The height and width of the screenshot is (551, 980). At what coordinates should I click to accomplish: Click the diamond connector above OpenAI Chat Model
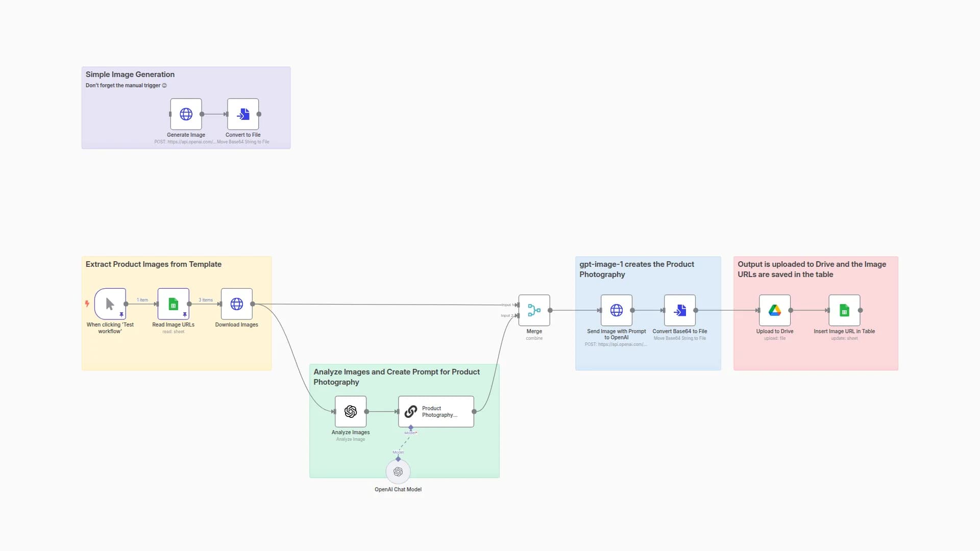pyautogui.click(x=398, y=459)
